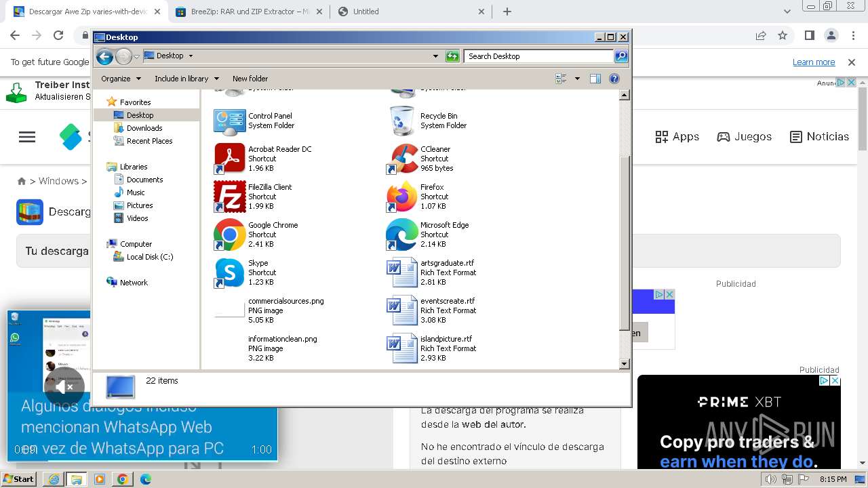Select the Skype shortcut icon
Viewport: 868px width, 488px height.
(x=229, y=272)
